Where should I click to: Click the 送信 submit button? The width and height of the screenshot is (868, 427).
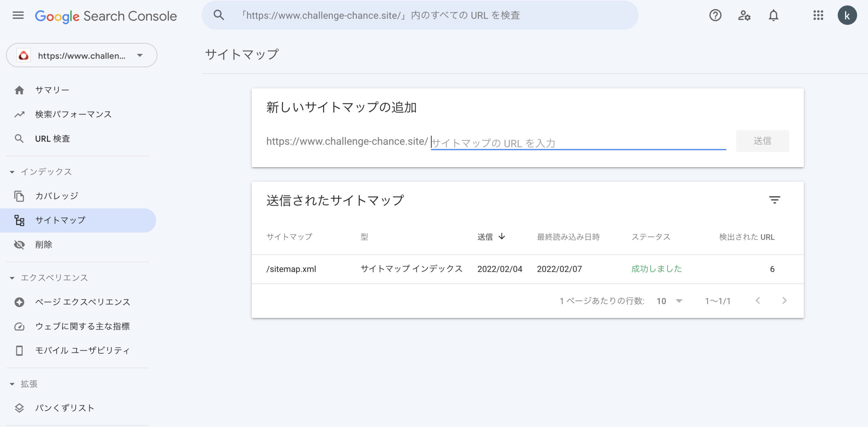[x=762, y=141]
